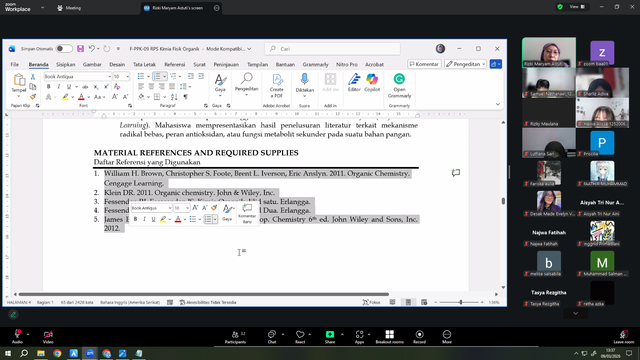Click Clear All Formatting icon

coord(117,87)
